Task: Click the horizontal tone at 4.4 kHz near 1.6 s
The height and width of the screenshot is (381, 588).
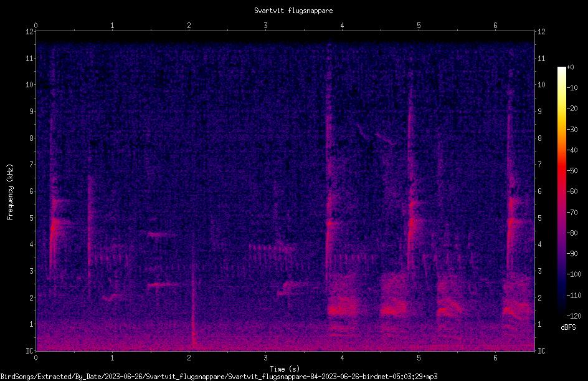Action: 161,234
